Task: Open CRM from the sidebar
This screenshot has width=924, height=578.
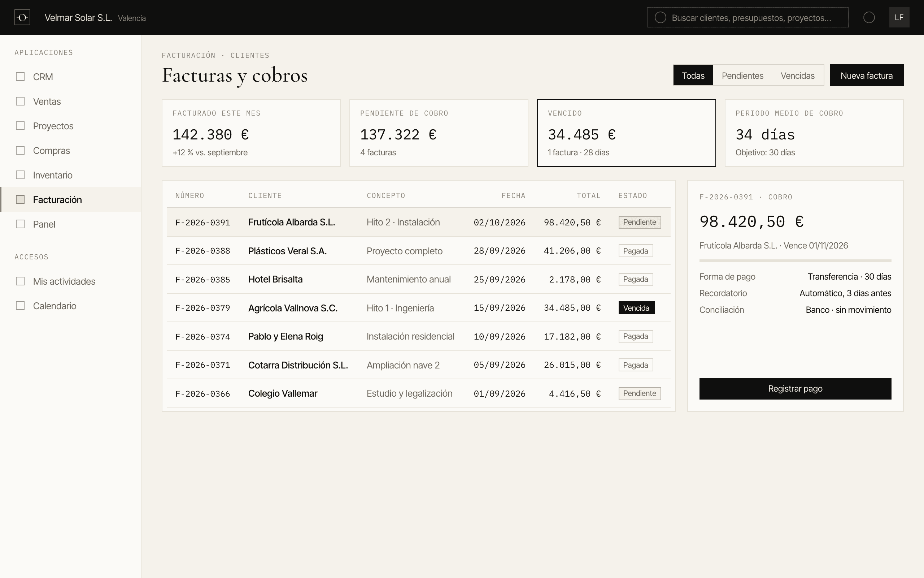Action: click(x=71, y=77)
